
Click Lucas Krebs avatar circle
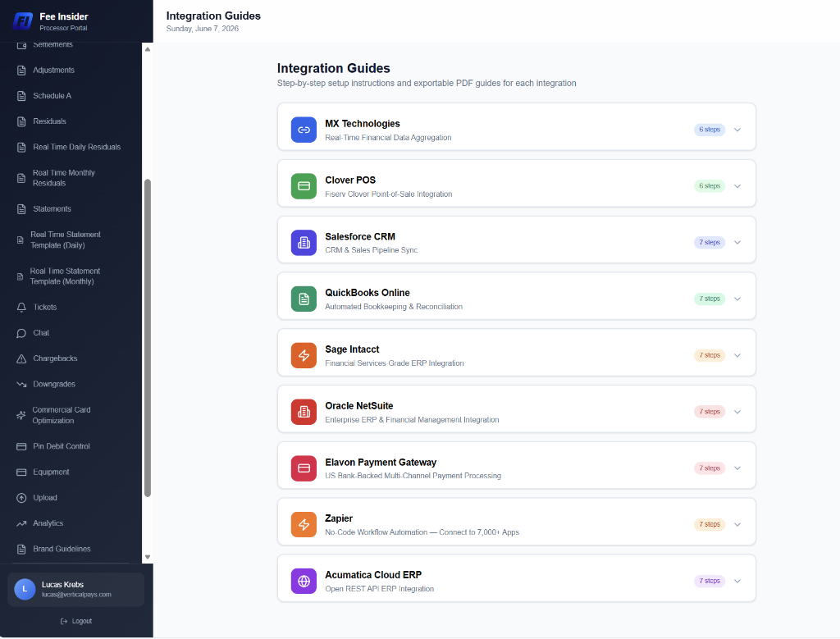pyautogui.click(x=25, y=589)
